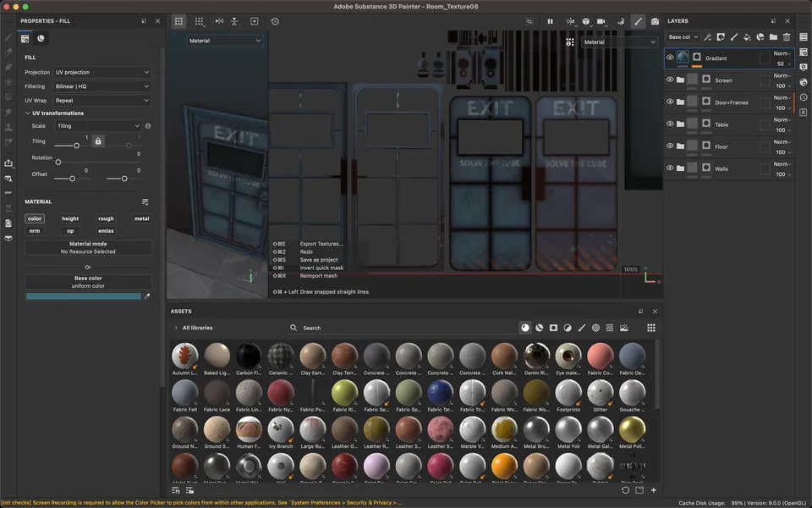Expand the All libraries tree

(x=176, y=328)
